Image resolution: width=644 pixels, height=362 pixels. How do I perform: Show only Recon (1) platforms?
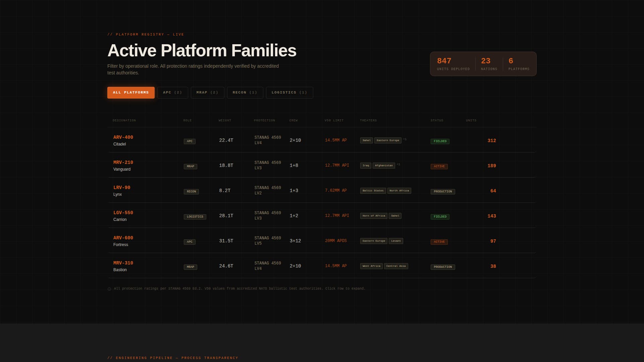(245, 93)
